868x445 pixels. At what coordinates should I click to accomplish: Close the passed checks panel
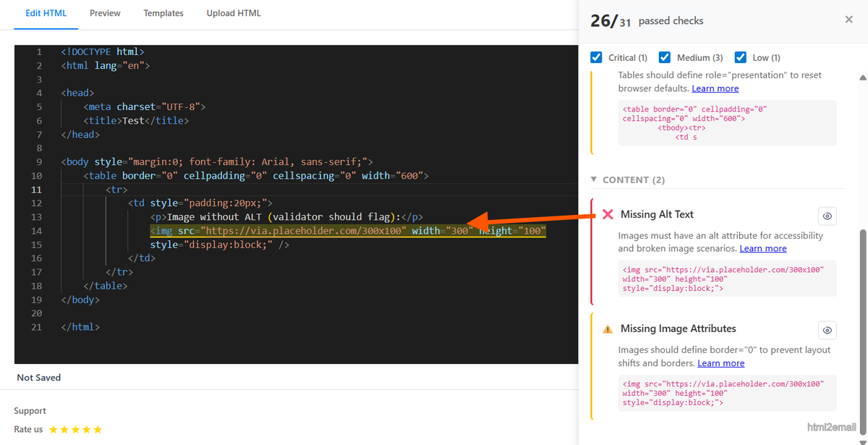(x=848, y=20)
